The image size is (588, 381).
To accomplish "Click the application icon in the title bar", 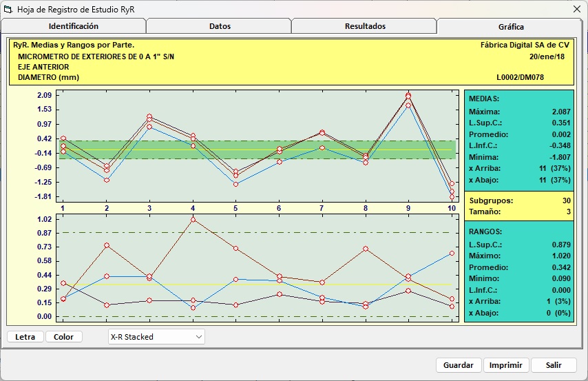I will (x=9, y=9).
